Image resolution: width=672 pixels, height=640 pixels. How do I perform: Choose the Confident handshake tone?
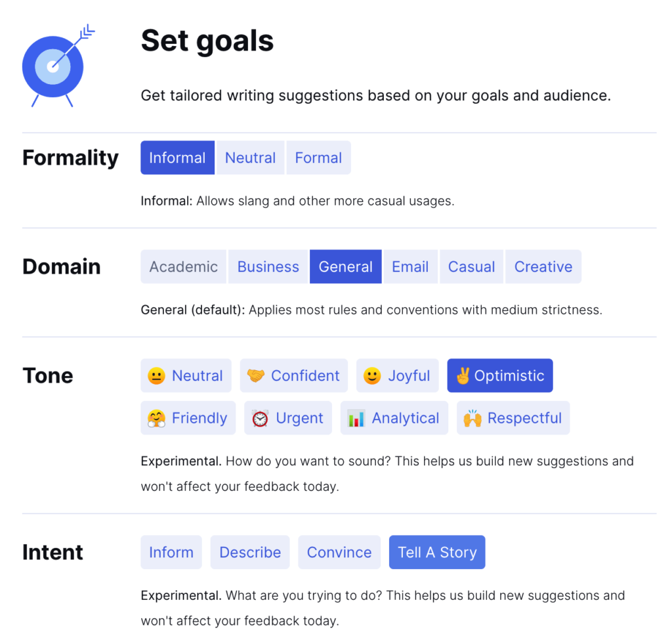(293, 375)
